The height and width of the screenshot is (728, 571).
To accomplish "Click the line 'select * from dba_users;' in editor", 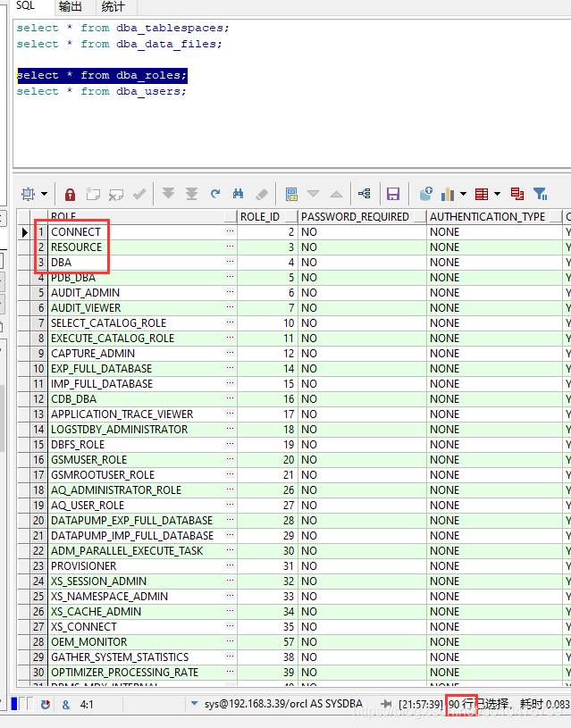I will [101, 91].
